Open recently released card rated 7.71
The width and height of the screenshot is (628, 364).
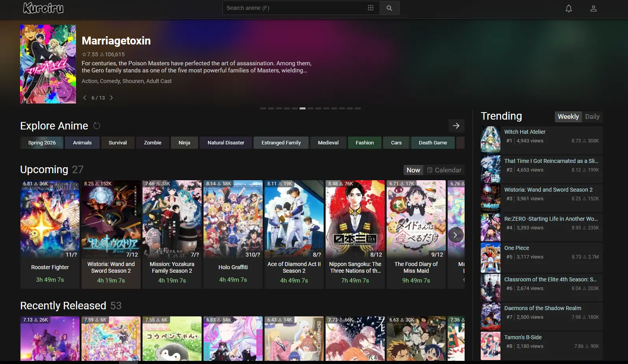(x=355, y=339)
